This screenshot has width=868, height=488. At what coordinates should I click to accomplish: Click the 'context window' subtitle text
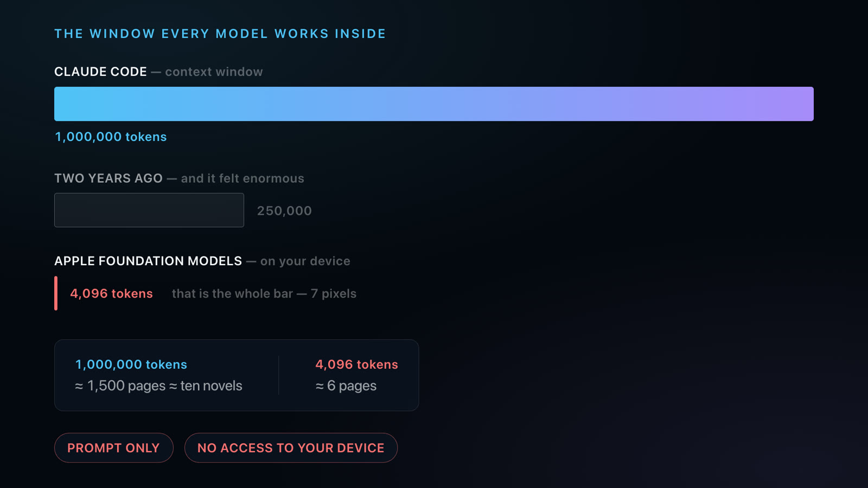click(214, 72)
